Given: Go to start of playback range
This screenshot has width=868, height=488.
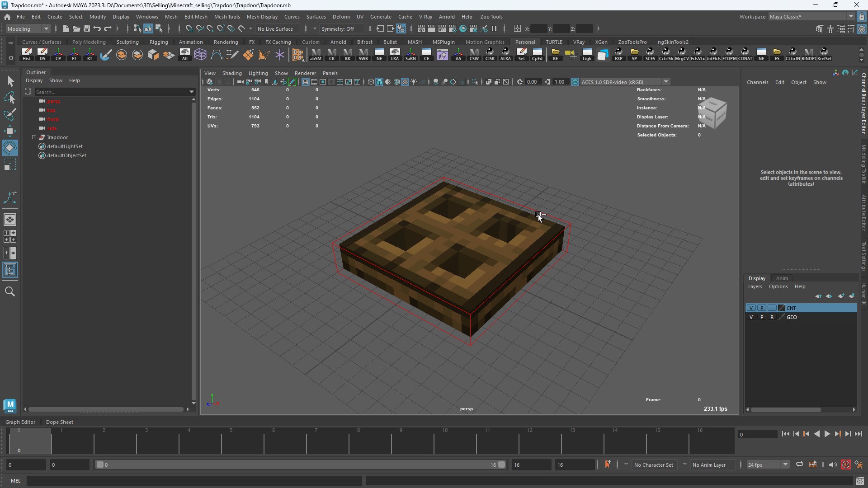Looking at the screenshot, I should pyautogui.click(x=786, y=434).
